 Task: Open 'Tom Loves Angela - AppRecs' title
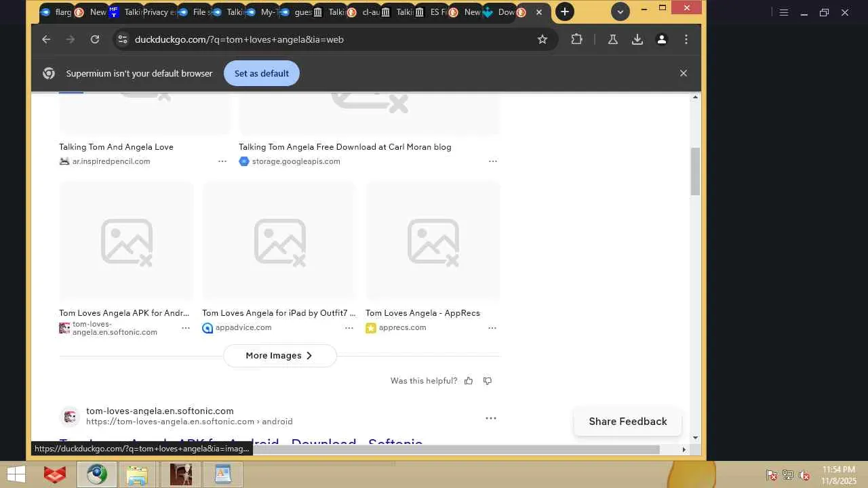tap(422, 313)
